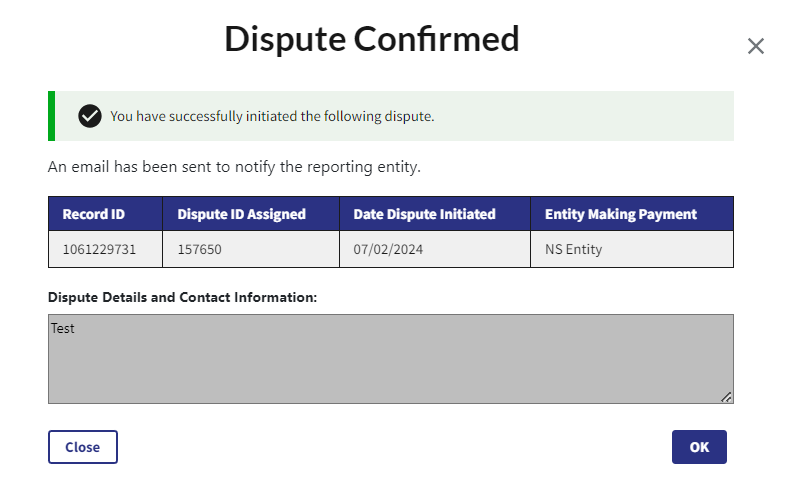Click the Dispute Confirmed heading
The height and width of the screenshot is (495, 786).
tap(372, 39)
